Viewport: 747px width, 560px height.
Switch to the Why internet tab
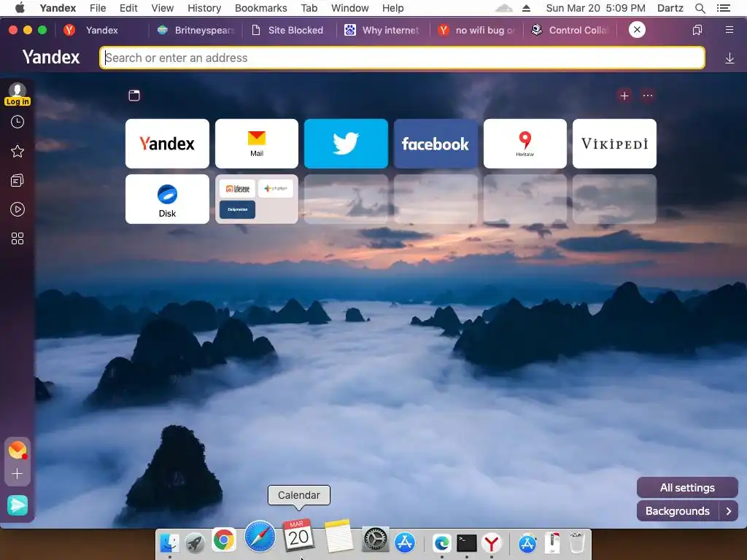(382, 30)
